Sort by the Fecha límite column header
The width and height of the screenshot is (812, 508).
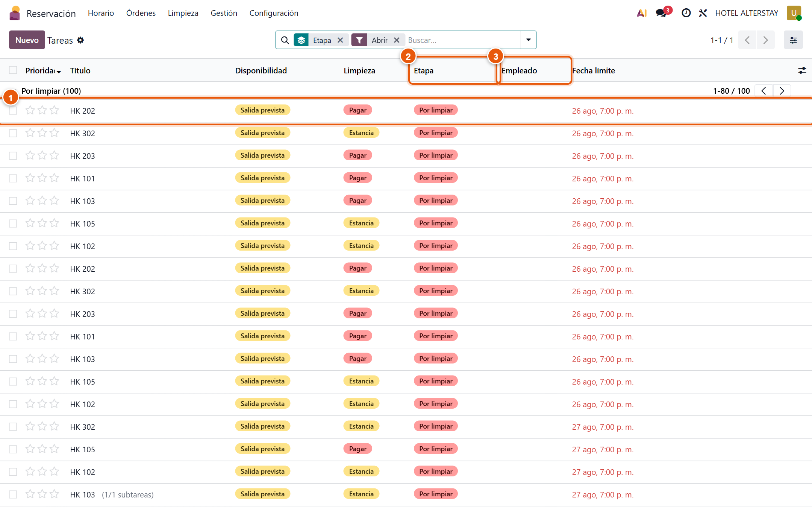(594, 71)
